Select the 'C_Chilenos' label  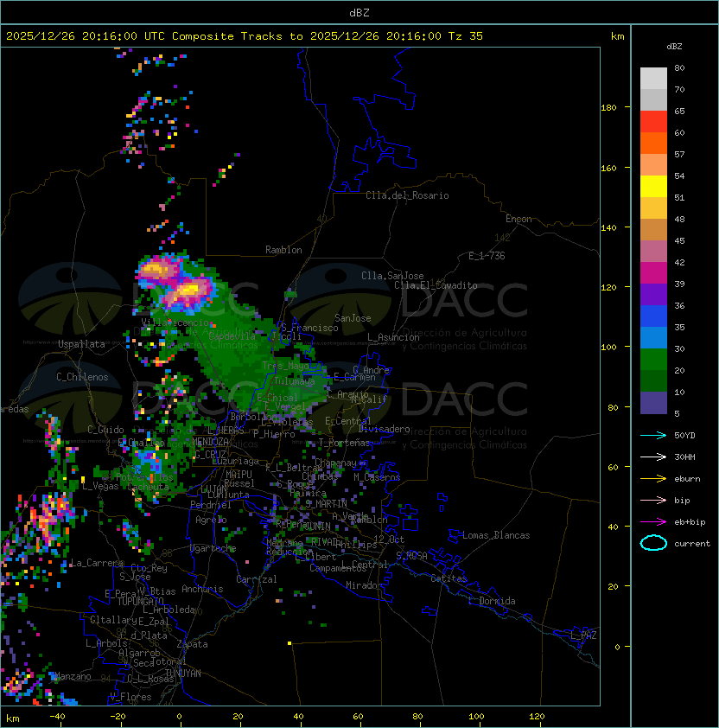[x=82, y=377]
